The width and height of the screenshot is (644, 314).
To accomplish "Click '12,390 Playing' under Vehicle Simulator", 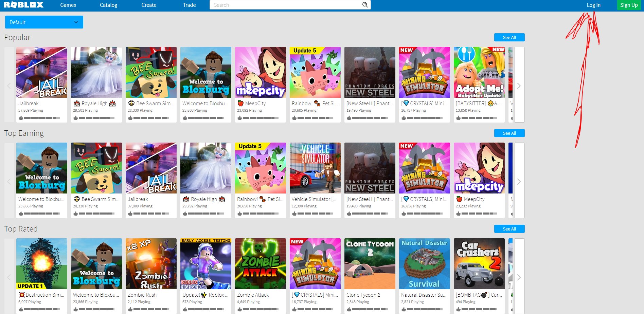I will click(304, 206).
